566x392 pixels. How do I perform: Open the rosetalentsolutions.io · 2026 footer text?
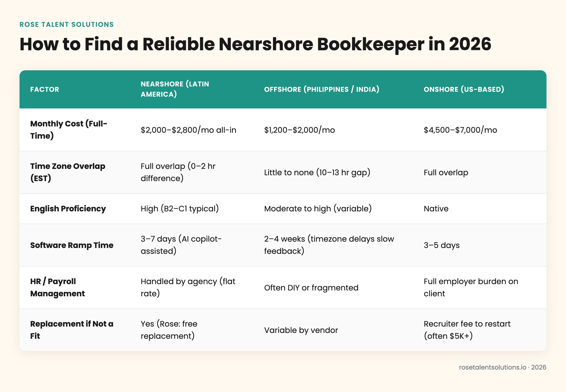pyautogui.click(x=502, y=367)
